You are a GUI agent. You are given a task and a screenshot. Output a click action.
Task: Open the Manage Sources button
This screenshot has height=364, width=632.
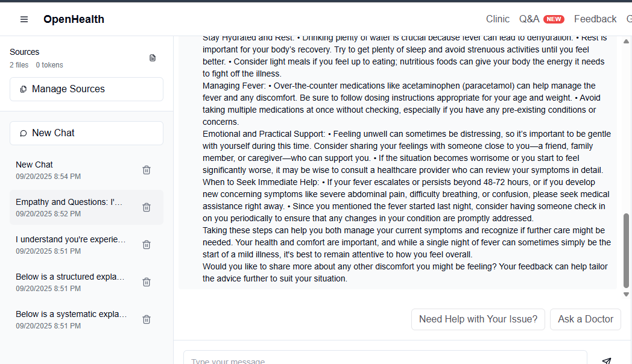click(x=87, y=89)
